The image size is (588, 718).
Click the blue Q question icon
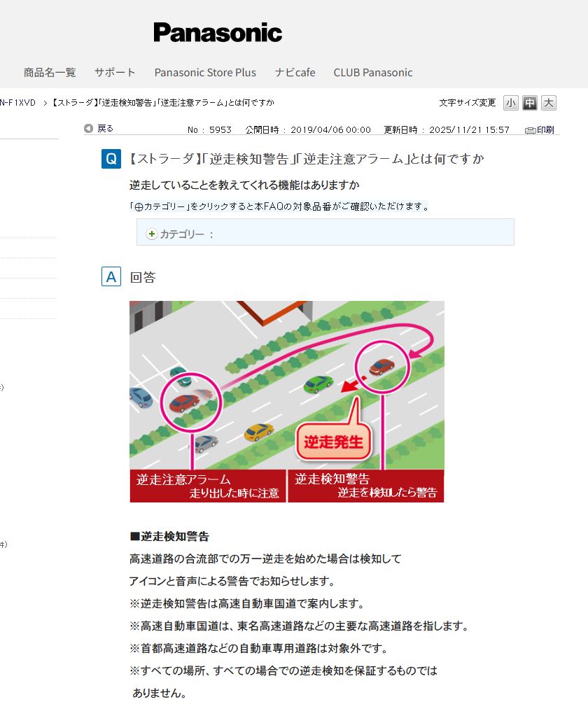tap(111, 159)
